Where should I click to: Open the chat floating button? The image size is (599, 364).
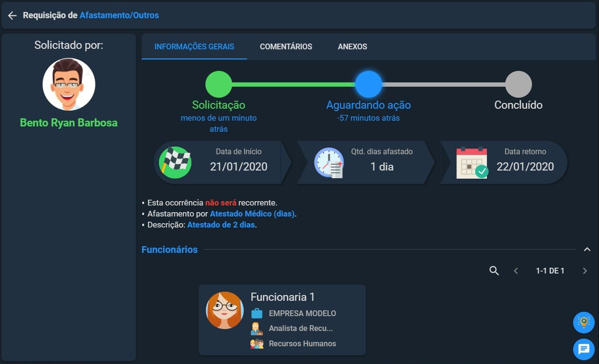[x=584, y=349]
